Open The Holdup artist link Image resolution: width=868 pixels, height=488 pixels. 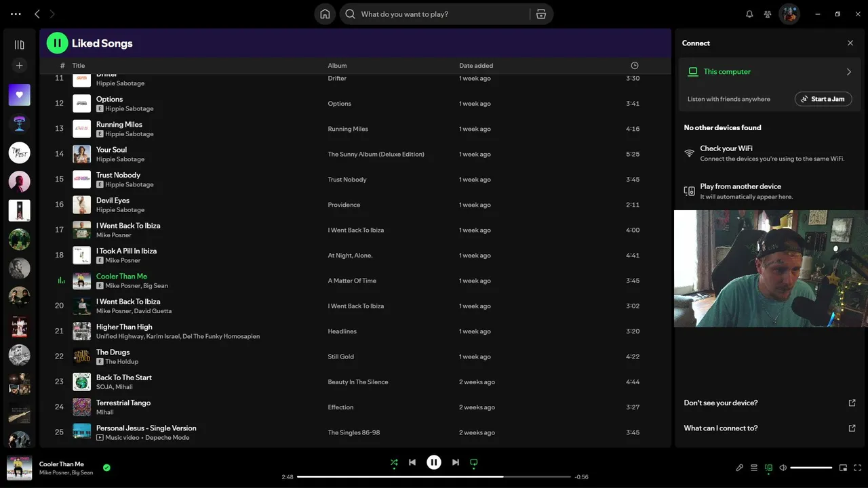122,362
